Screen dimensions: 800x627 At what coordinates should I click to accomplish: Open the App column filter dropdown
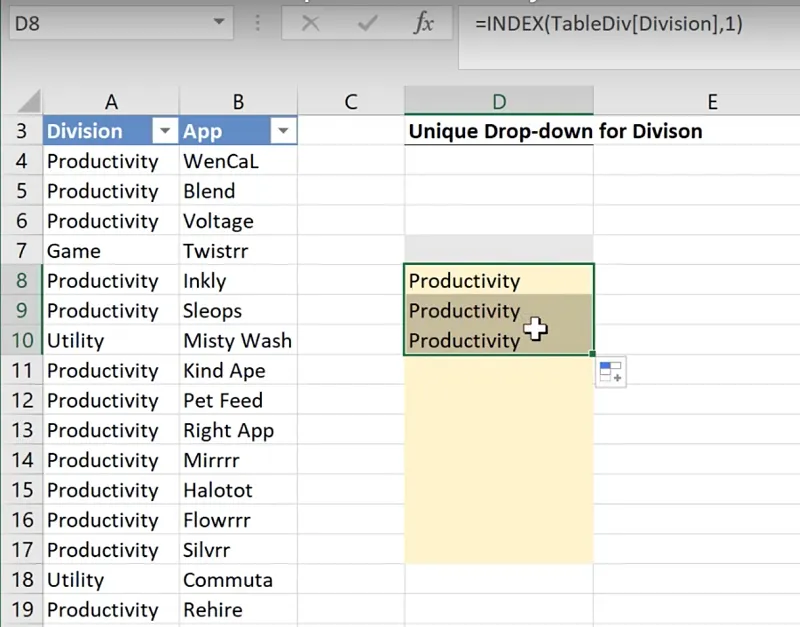(283, 131)
